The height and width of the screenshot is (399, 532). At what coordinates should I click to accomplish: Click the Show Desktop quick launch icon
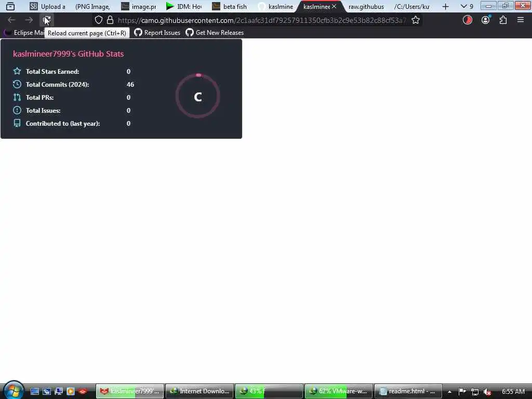coord(35,391)
